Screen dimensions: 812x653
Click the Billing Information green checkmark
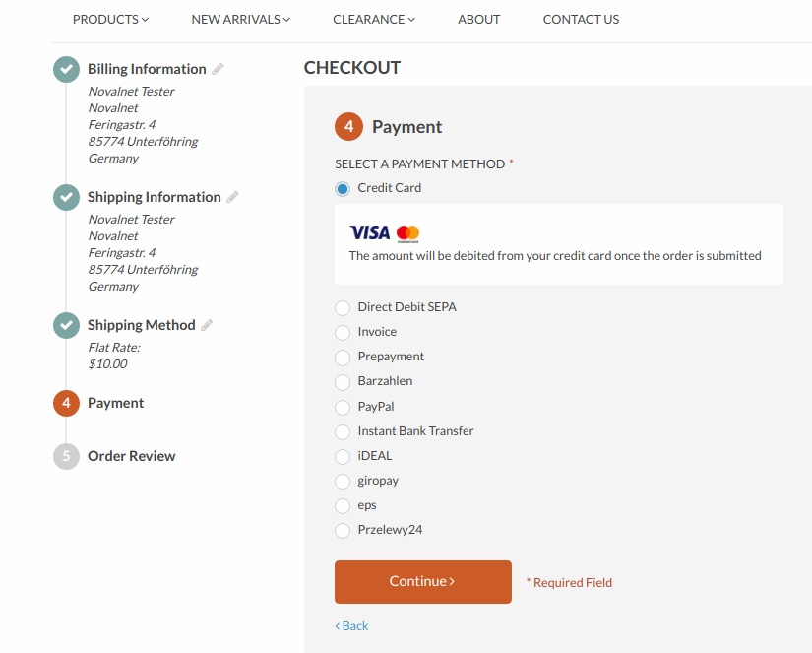click(66, 69)
